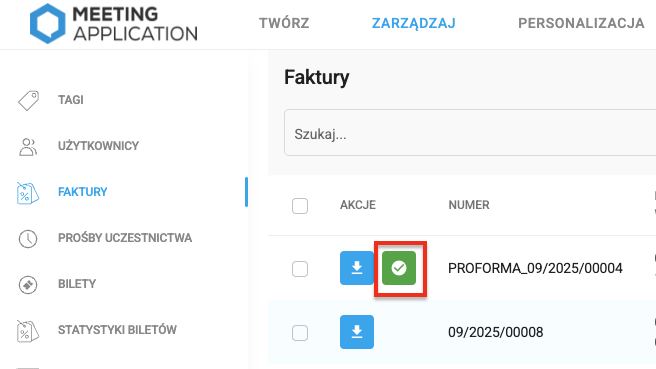Image resolution: width=656 pixels, height=369 pixels.
Task: Download invoice PROFORMA_09/2025/00004
Action: [357, 268]
